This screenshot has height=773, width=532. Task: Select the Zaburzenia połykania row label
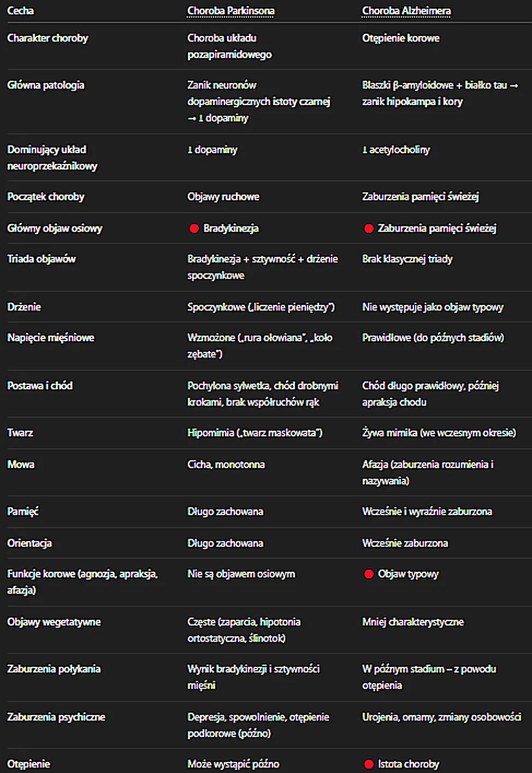(54, 669)
